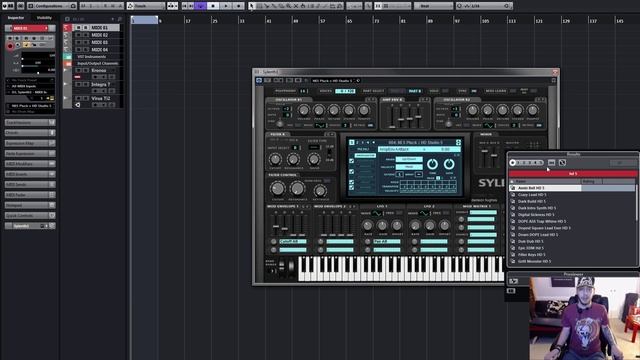Select the Dark Build HD 5 preset
Image resolution: width=640 pixels, height=360 pixels.
pyautogui.click(x=531, y=201)
